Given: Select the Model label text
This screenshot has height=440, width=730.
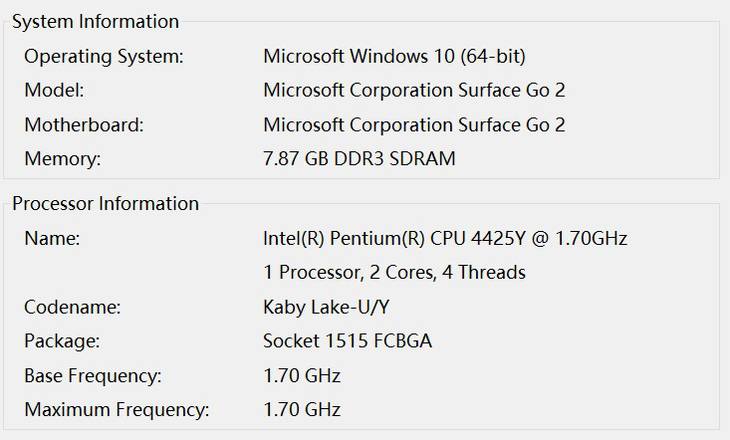Looking at the screenshot, I should [54, 90].
